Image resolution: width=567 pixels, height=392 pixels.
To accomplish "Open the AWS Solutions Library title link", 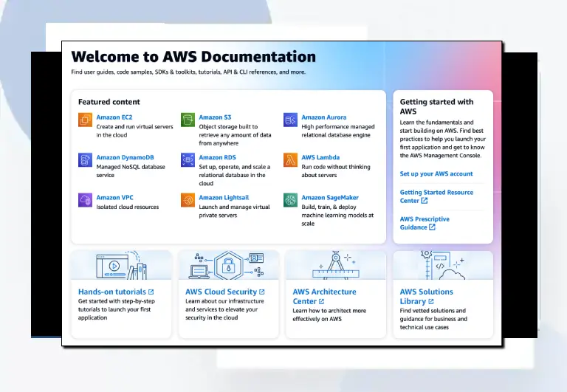I will coord(426,297).
